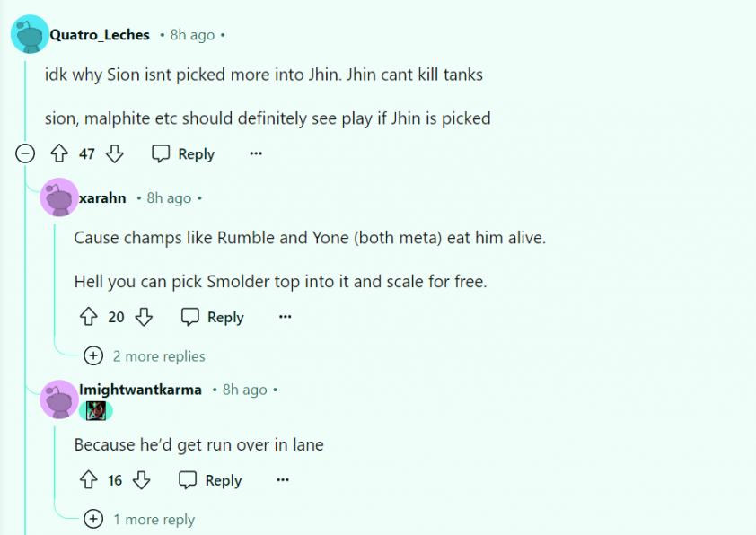Open Imightwantkarma username profile link

[x=140, y=390]
